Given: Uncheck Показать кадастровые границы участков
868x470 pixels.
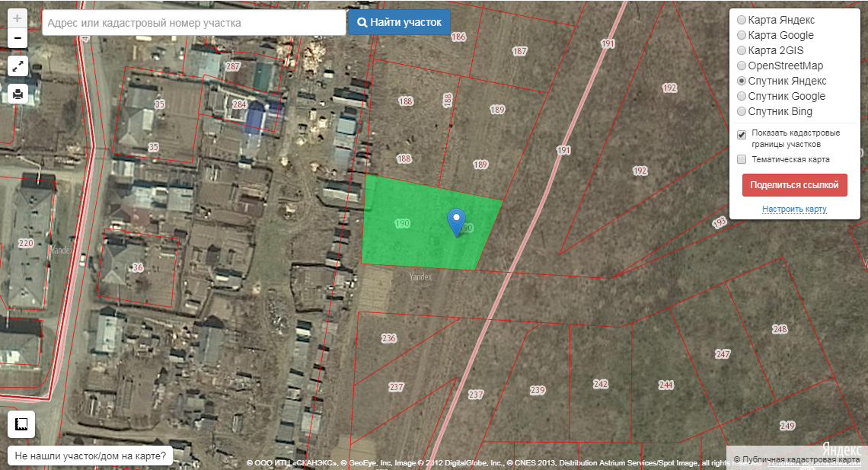Looking at the screenshot, I should click(x=742, y=135).
